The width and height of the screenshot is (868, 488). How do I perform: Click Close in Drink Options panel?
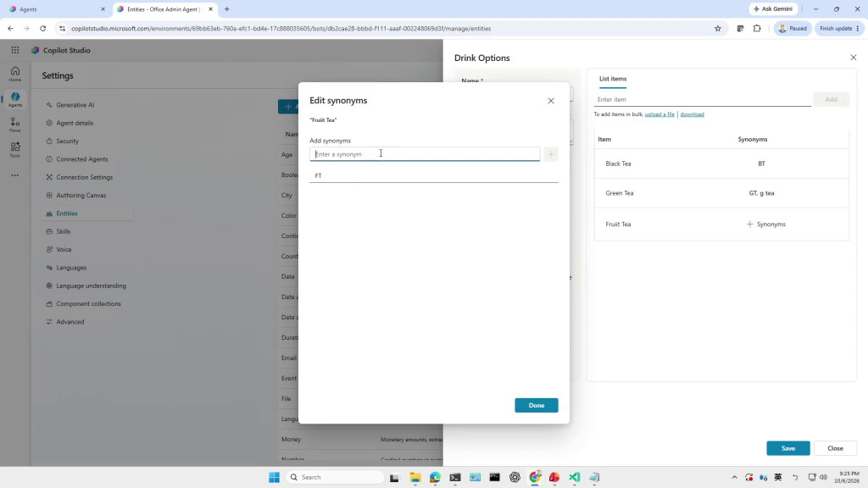[835, 448]
